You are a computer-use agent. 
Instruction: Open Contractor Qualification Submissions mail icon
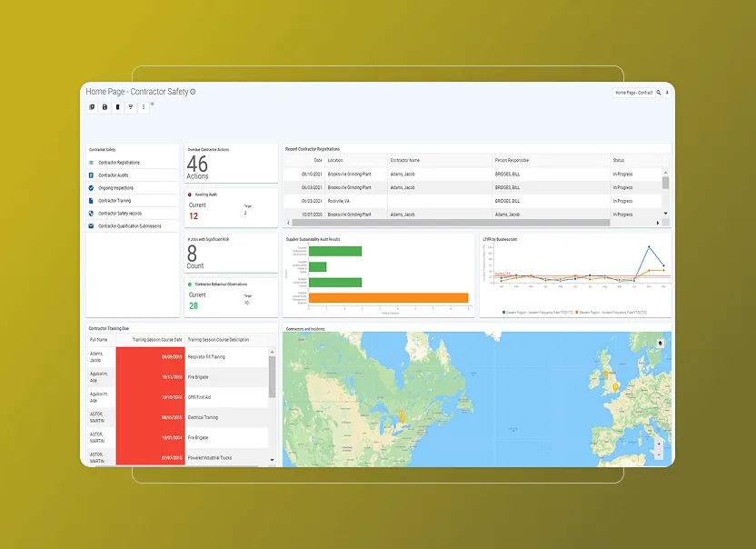coord(91,225)
